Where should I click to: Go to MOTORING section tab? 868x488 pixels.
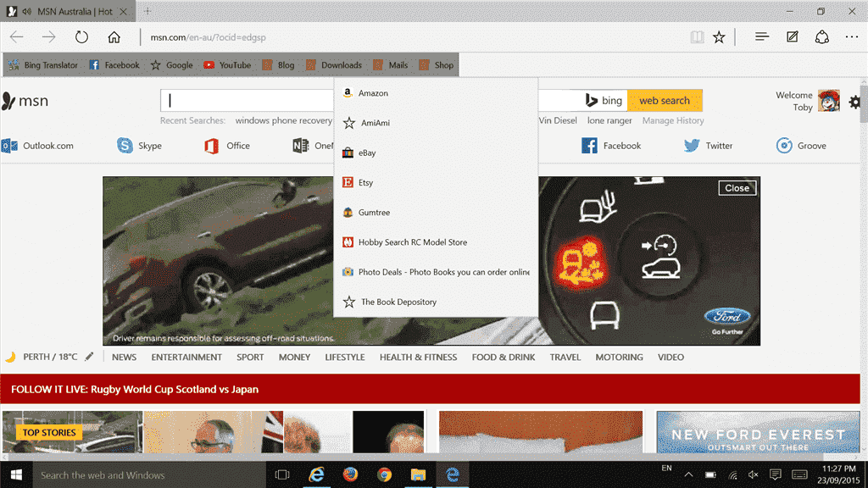point(620,357)
